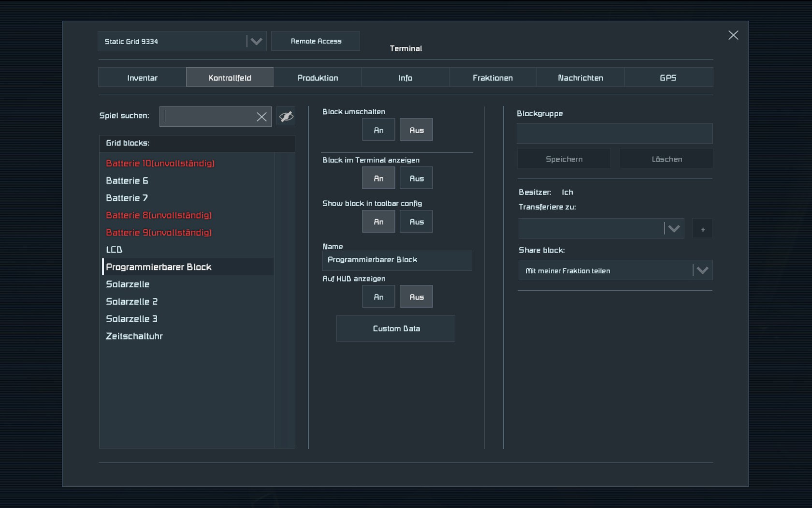Disable Show block in toolbar config
The width and height of the screenshot is (812, 508).
tap(416, 222)
